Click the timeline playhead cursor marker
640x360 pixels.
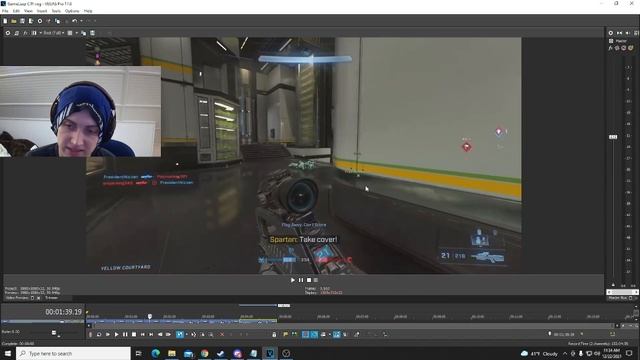pyautogui.click(x=150, y=316)
